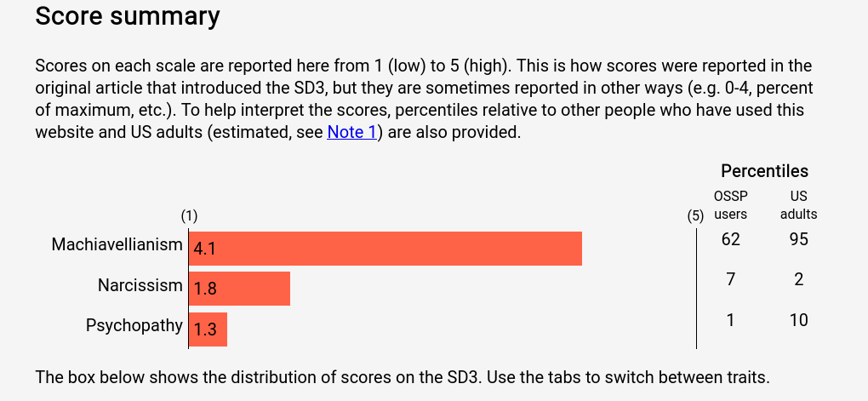Select the Narcissism label

[x=140, y=285]
